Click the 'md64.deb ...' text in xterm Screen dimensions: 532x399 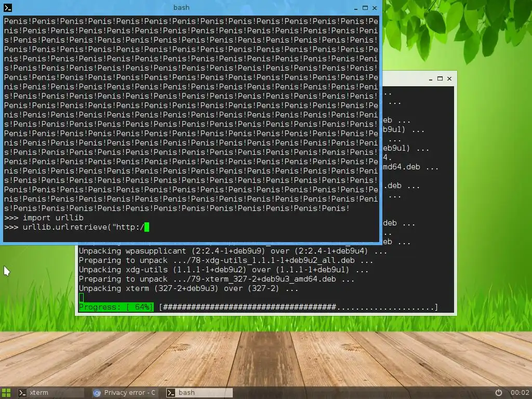(410, 167)
